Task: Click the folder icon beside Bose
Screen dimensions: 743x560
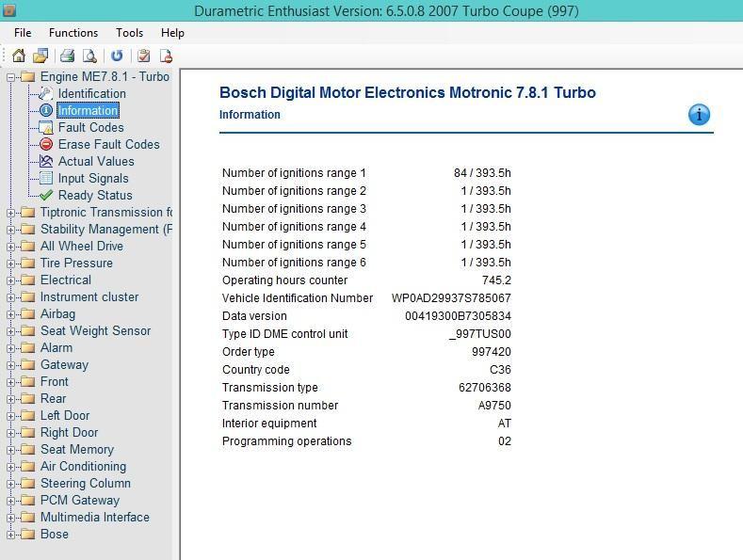Action: click(28, 535)
